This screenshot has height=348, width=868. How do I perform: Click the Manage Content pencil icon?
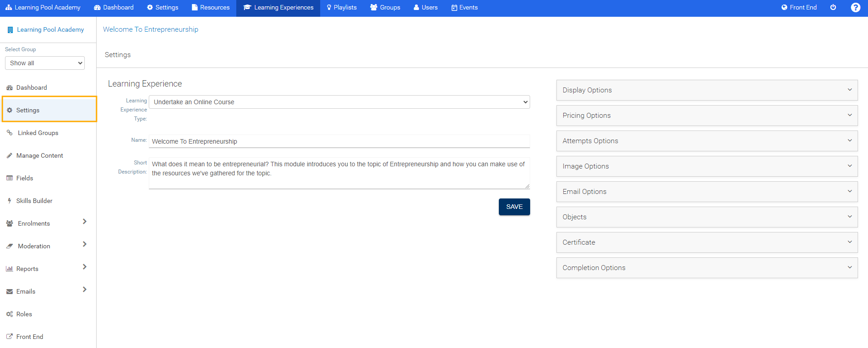[x=10, y=155]
